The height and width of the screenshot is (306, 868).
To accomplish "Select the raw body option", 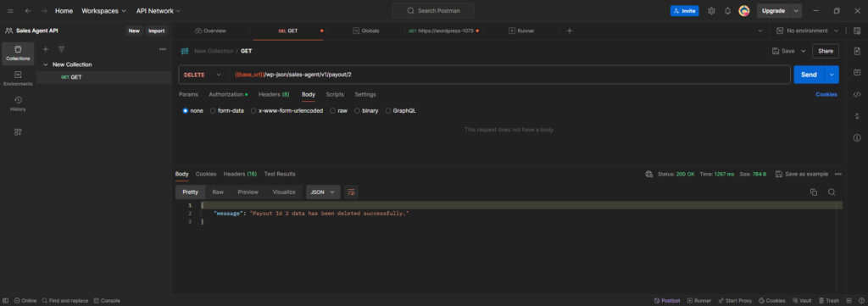I will pyautogui.click(x=339, y=111).
